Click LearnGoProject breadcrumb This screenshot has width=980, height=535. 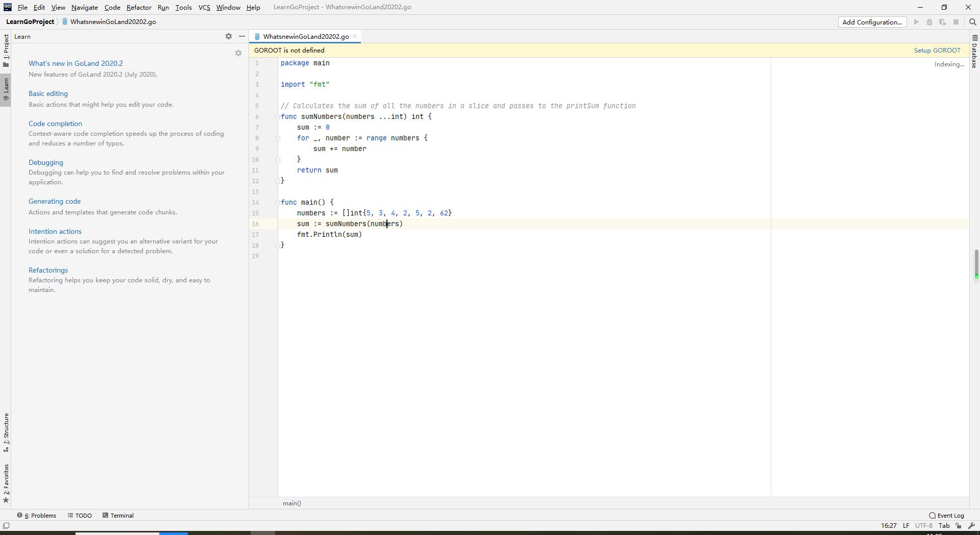(30, 22)
